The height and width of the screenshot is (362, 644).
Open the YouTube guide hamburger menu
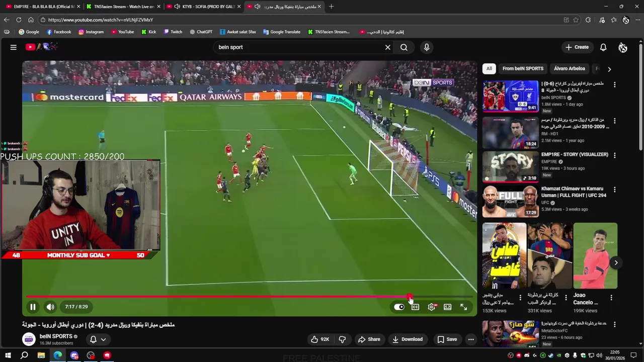tap(14, 47)
